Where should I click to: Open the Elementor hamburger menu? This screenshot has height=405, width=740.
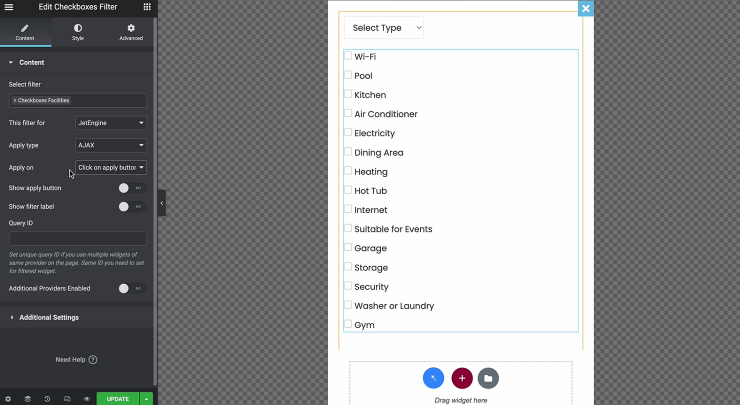pyautogui.click(x=8, y=7)
